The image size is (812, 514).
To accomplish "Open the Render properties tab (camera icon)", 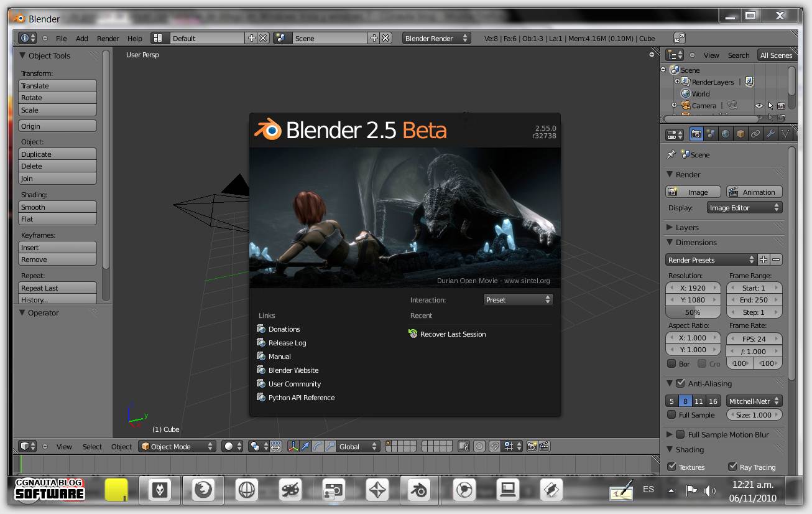I will pyautogui.click(x=696, y=134).
